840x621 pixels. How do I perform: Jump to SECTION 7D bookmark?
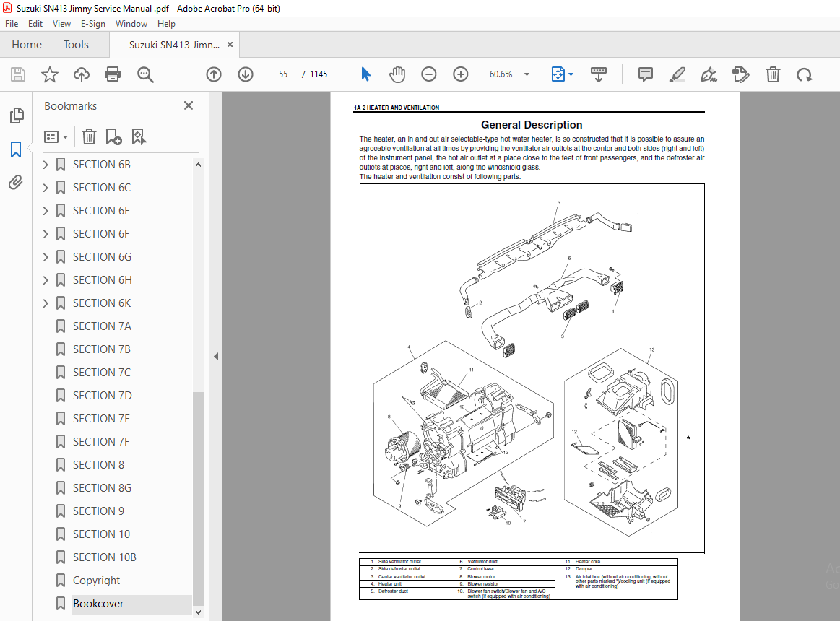coord(103,396)
